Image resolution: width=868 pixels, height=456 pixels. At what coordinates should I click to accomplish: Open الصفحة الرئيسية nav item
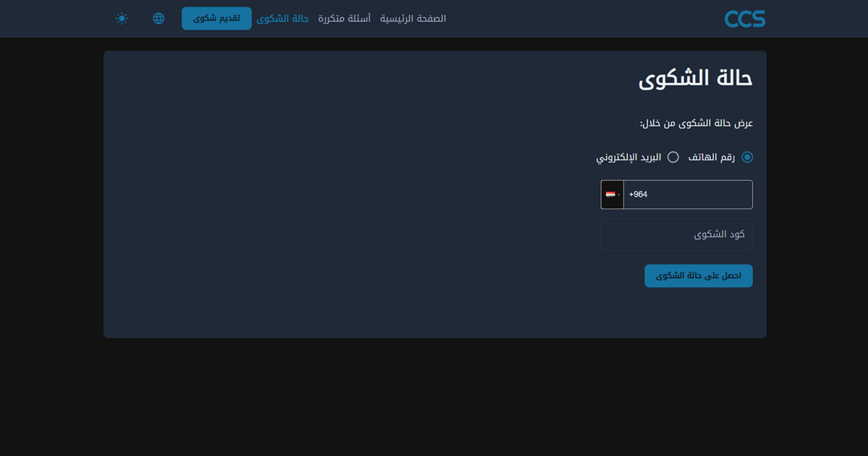point(413,19)
